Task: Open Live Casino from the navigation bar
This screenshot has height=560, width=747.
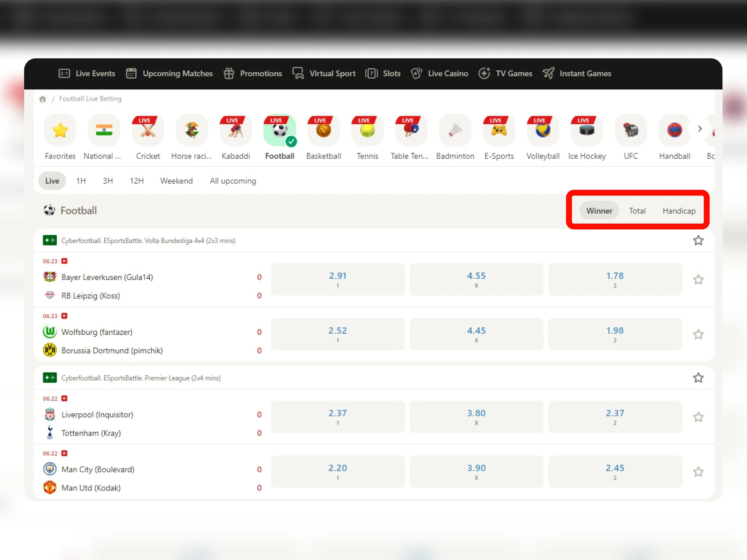Action: [x=439, y=73]
